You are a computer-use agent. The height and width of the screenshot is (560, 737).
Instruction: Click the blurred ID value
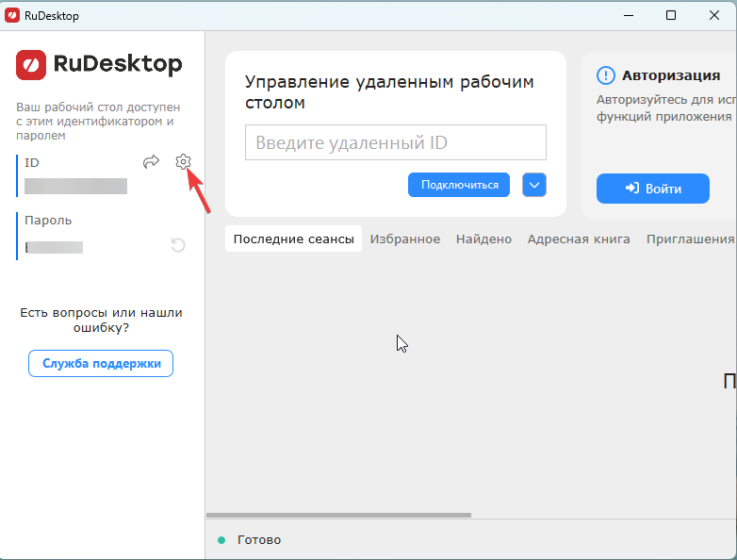point(75,187)
